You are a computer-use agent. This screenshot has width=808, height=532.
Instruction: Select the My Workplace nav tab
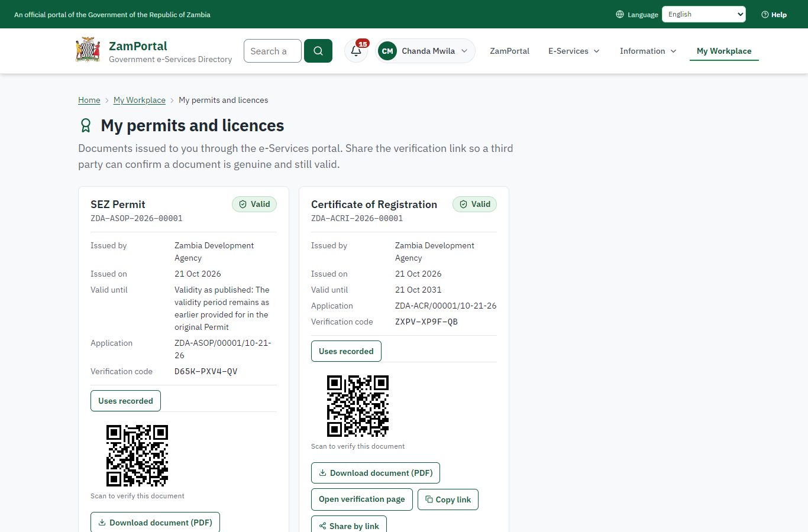point(724,51)
